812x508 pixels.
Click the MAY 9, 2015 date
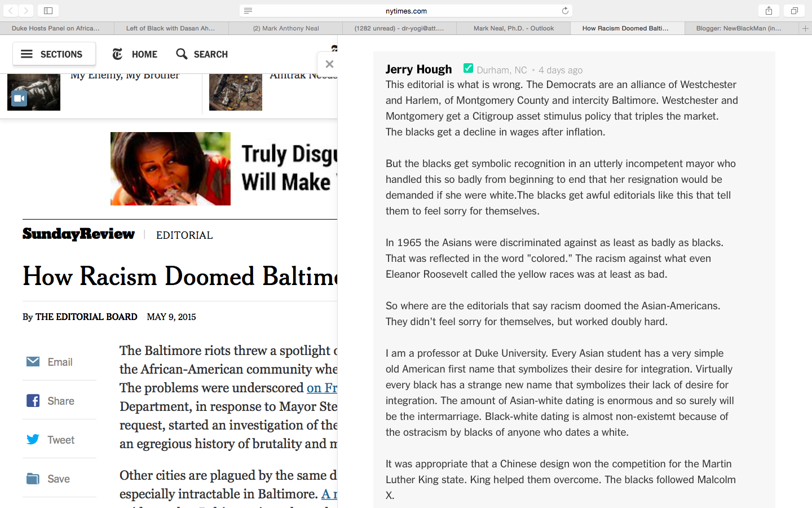pos(171,317)
